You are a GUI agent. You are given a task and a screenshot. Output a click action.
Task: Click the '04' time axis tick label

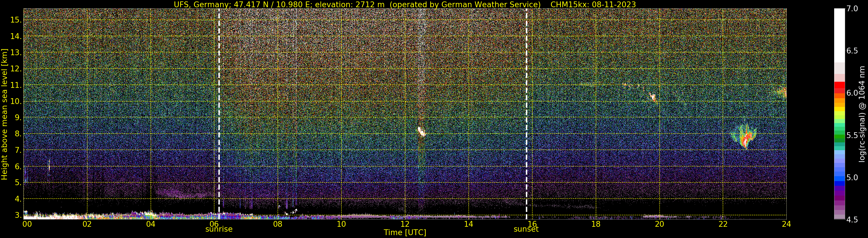click(x=151, y=224)
